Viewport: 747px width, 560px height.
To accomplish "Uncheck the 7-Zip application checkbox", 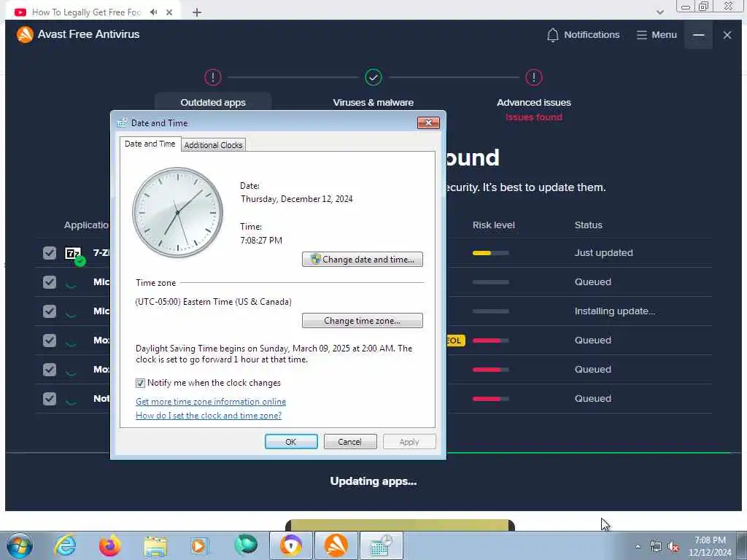I will coord(50,253).
